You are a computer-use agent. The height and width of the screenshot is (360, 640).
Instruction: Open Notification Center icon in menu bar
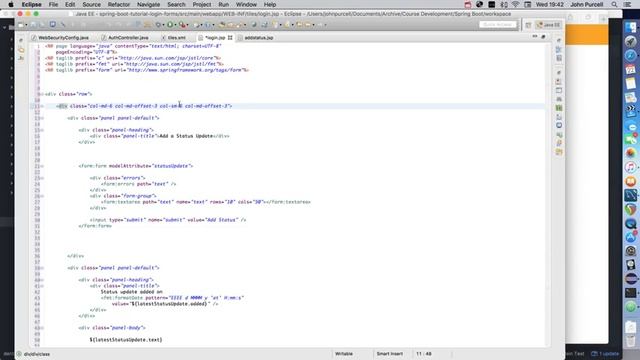(628, 4)
